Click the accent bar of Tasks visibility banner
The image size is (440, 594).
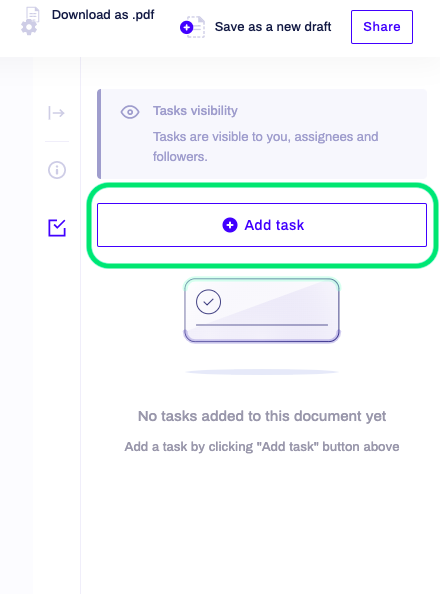click(99, 134)
